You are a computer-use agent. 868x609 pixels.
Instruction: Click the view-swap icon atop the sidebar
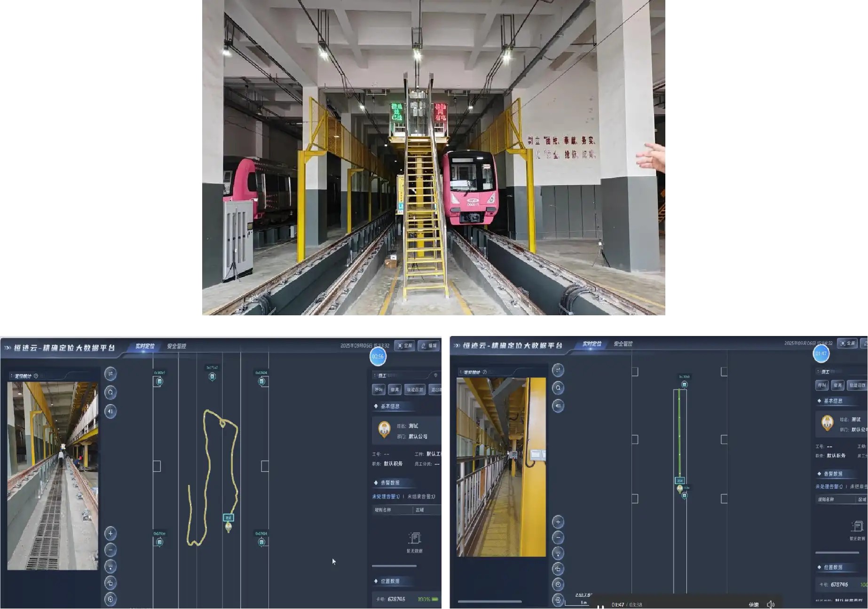[x=111, y=373]
